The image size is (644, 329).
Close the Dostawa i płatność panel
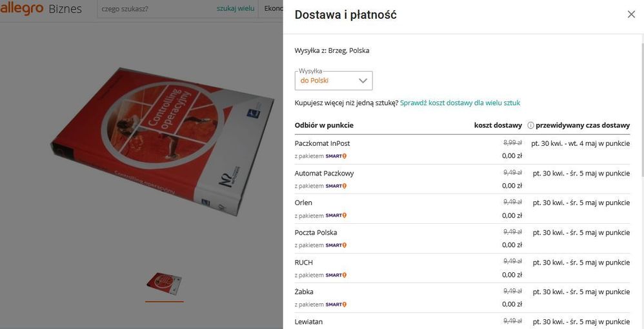point(631,14)
